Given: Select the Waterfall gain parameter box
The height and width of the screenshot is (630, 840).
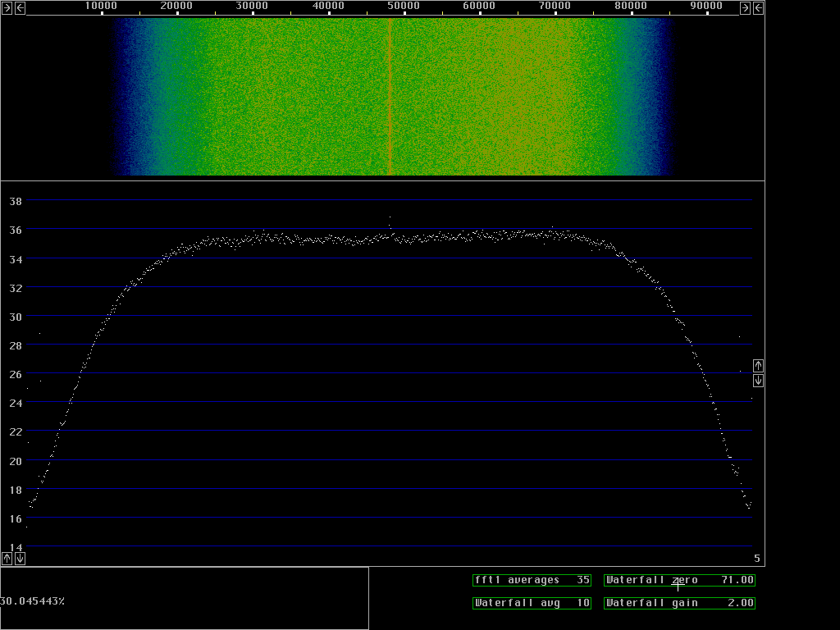Looking at the screenshot, I should coord(679,603).
